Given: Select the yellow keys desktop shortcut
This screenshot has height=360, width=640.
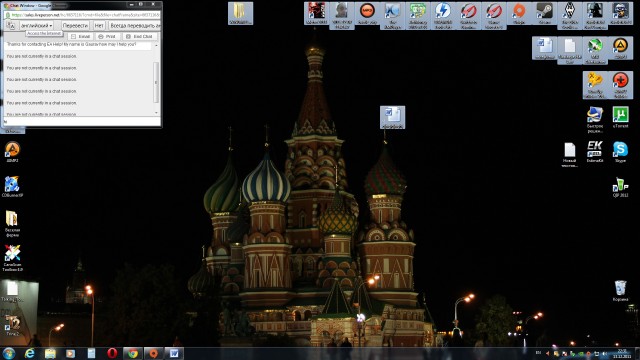Looking at the screenshot, I should 595,85.
